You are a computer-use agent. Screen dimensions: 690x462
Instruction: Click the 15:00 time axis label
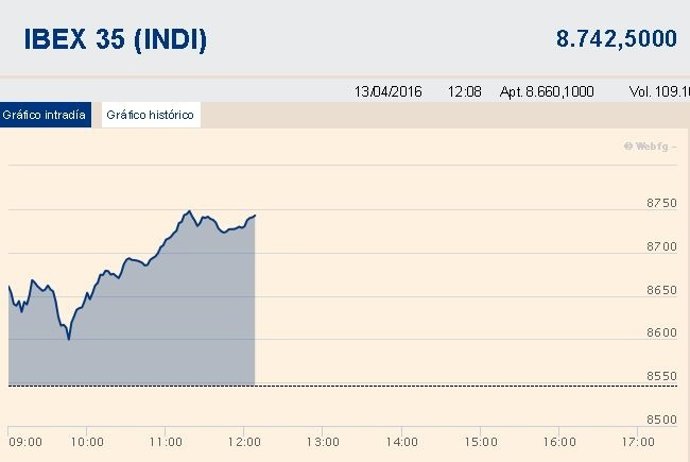(x=480, y=441)
